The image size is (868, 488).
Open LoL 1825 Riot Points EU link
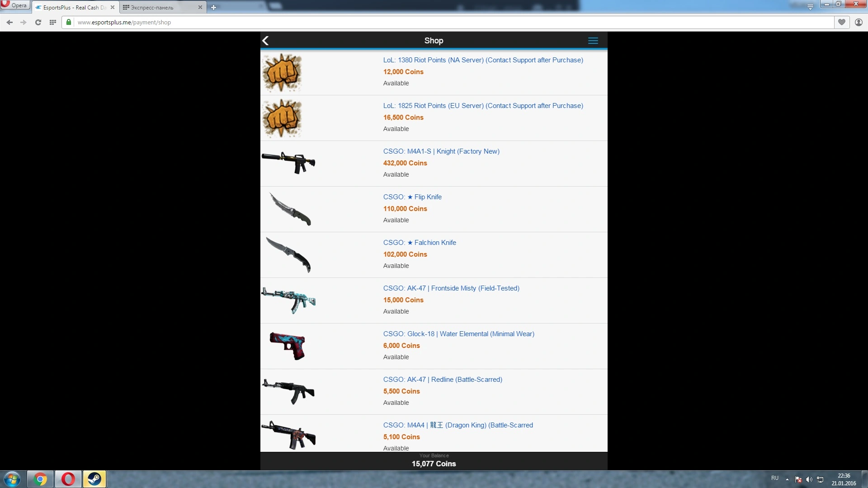point(483,106)
